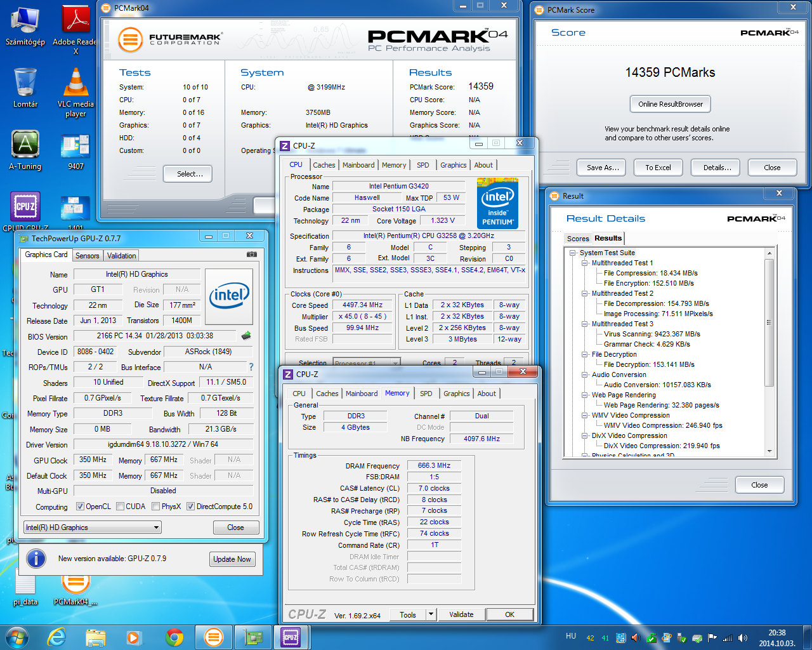Open the Intel(R) HD Graphics adapter dropdown

[93, 527]
